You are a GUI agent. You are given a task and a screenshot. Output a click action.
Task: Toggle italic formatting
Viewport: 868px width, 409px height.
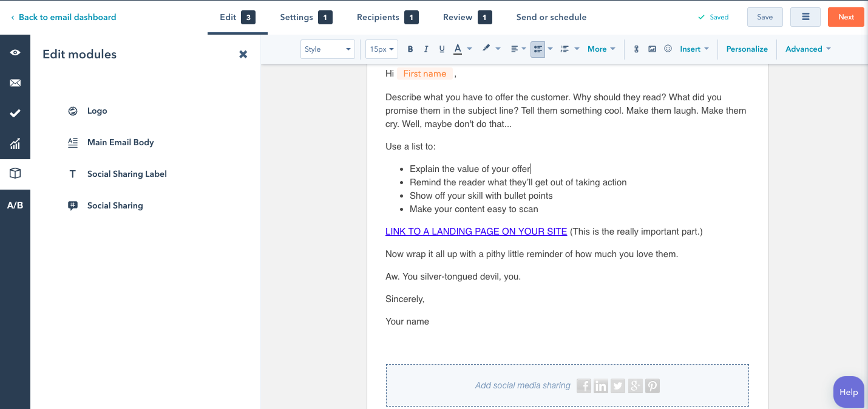pos(426,49)
